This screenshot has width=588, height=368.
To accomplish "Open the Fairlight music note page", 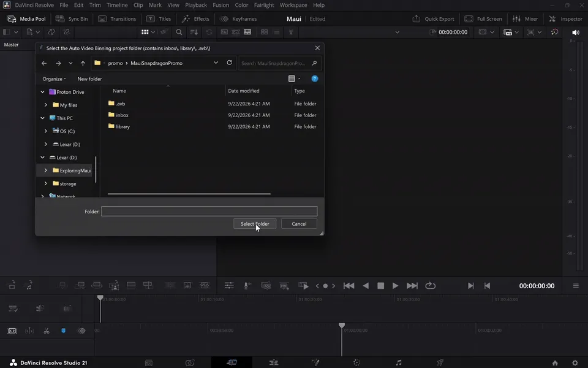I will pos(399,362).
